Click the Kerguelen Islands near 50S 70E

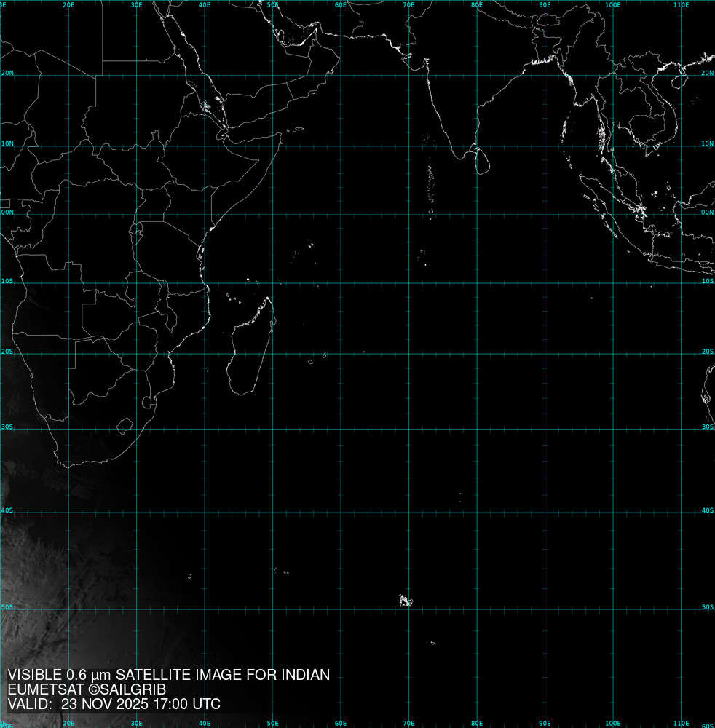(x=405, y=601)
